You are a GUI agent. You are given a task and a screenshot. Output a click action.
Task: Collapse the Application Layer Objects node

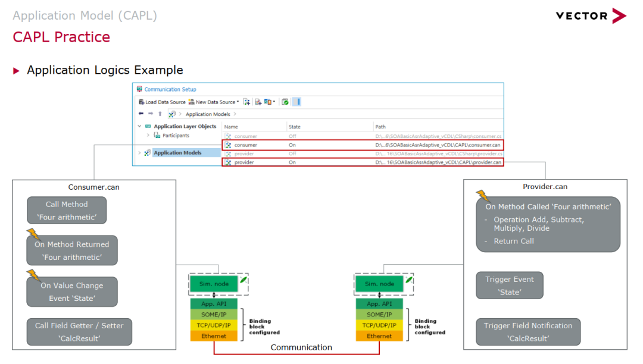tap(139, 127)
